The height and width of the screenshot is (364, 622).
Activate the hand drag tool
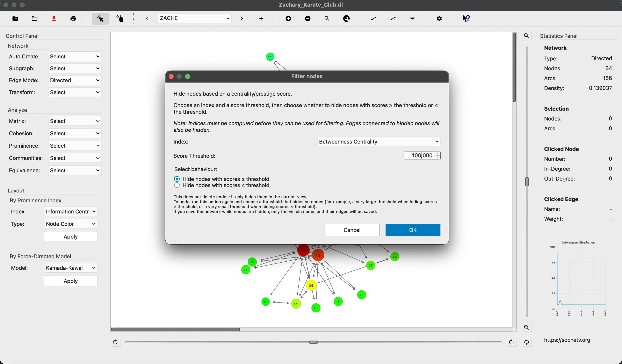tap(120, 19)
